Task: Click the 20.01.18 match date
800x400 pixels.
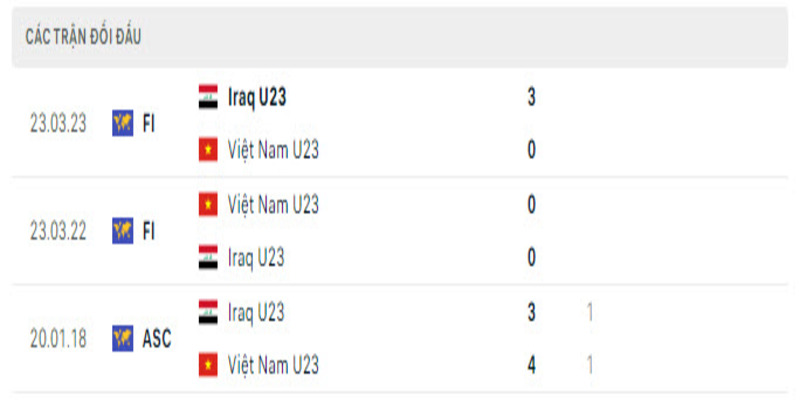Action: point(58,338)
